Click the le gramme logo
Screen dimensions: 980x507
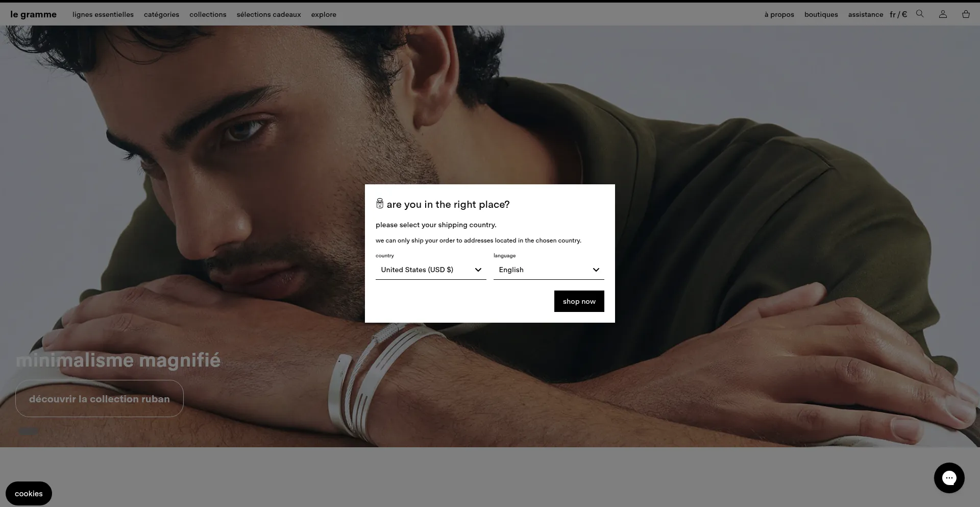point(33,14)
